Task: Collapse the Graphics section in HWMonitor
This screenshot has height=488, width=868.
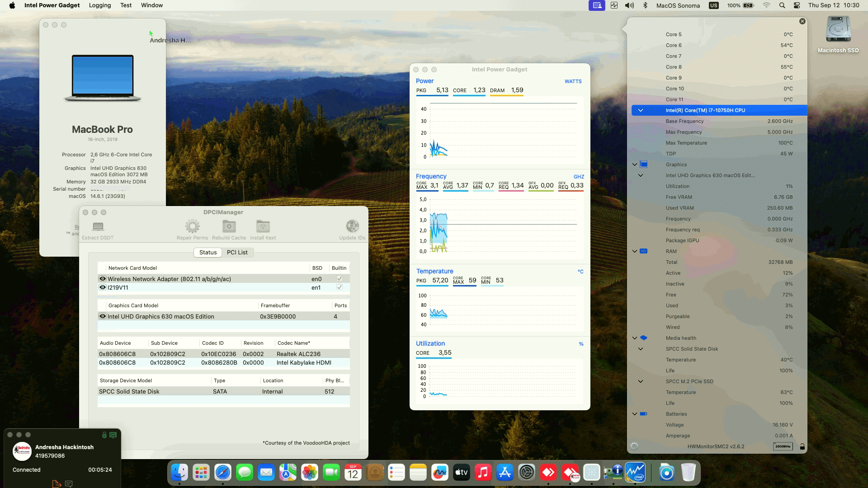Action: point(635,164)
